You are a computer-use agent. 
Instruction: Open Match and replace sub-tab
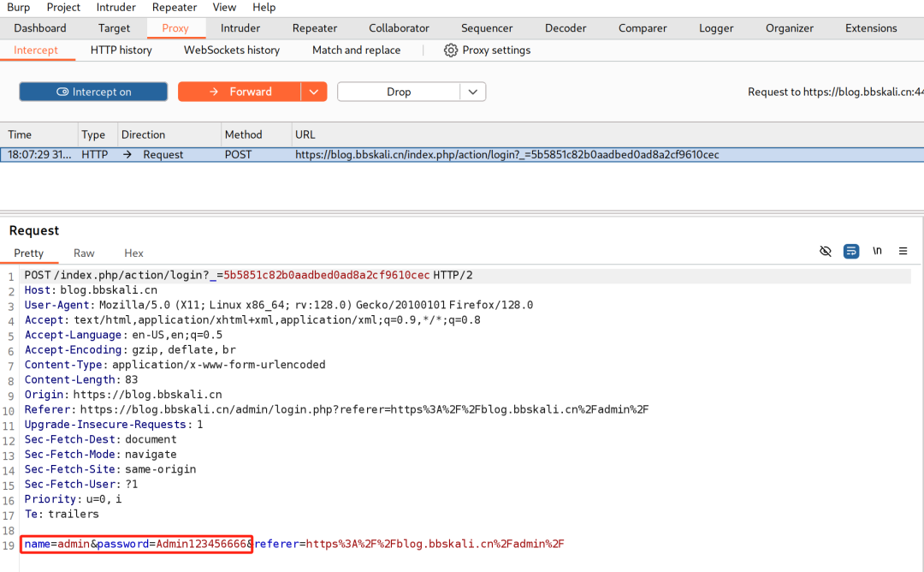(357, 51)
